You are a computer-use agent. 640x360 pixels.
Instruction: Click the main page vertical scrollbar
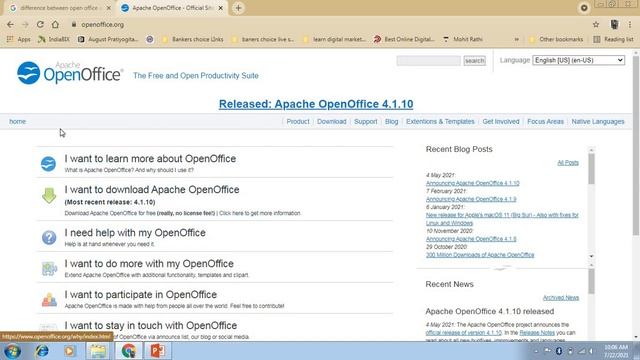pyautogui.click(x=636, y=146)
